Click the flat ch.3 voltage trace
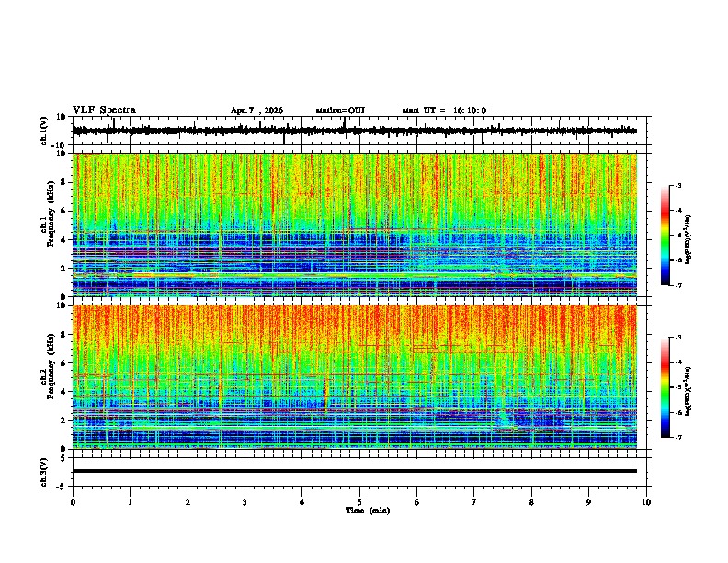This screenshot has height=563, width=728. click(x=354, y=471)
